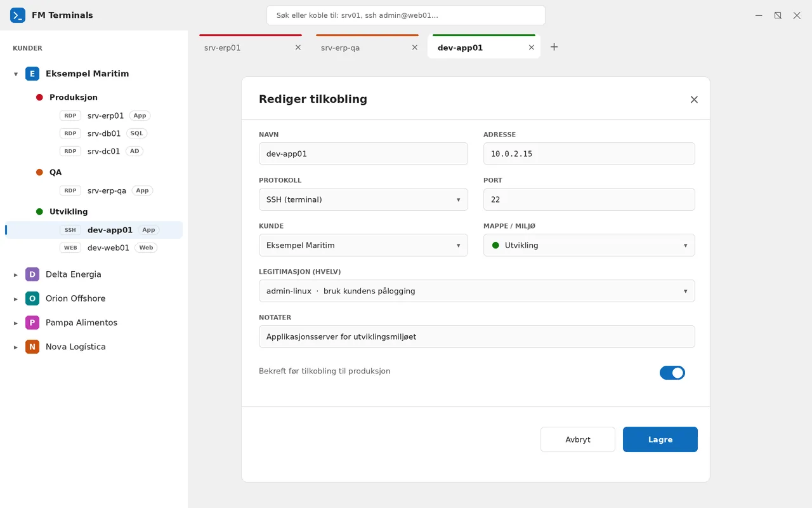Open the Legitimasjon (hvelv) dropdown

coord(477,291)
